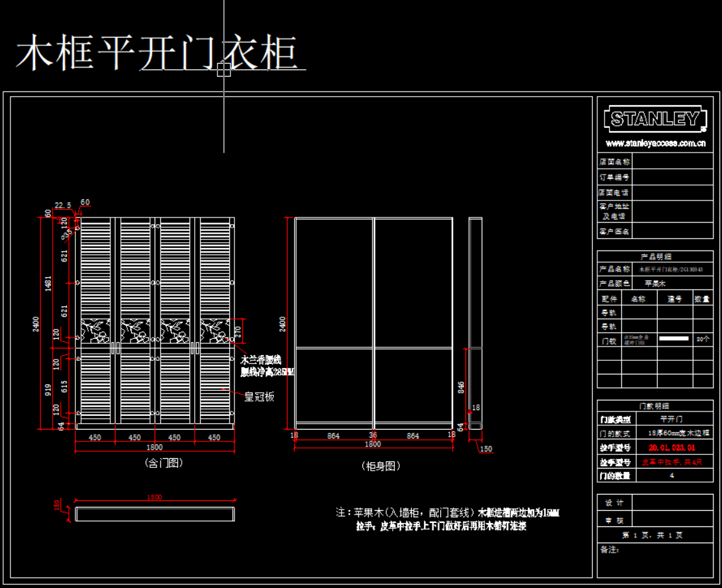
Task: Select the 2400 height dimension on cabinet body view
Action: 282,323
